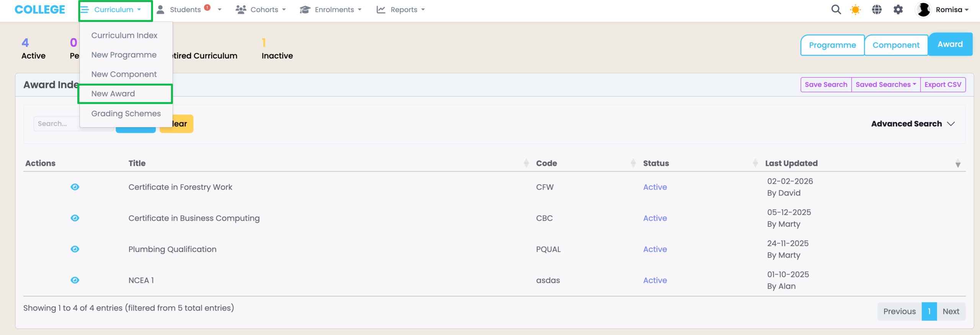Click the Save Search button
This screenshot has height=335, width=980.
[x=826, y=85]
